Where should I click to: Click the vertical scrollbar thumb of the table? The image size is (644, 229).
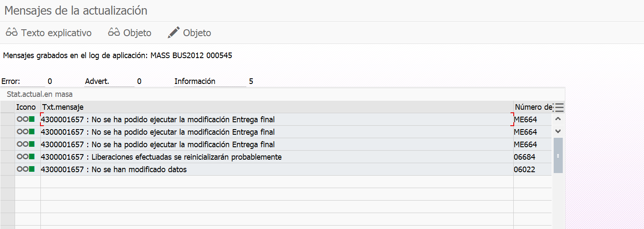pyautogui.click(x=558, y=155)
